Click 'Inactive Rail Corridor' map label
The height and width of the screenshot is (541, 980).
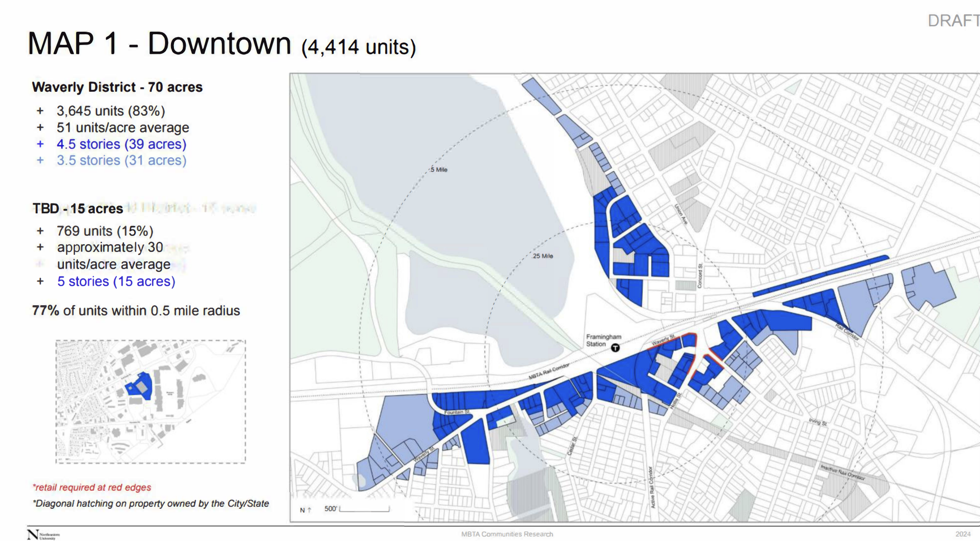[843, 473]
